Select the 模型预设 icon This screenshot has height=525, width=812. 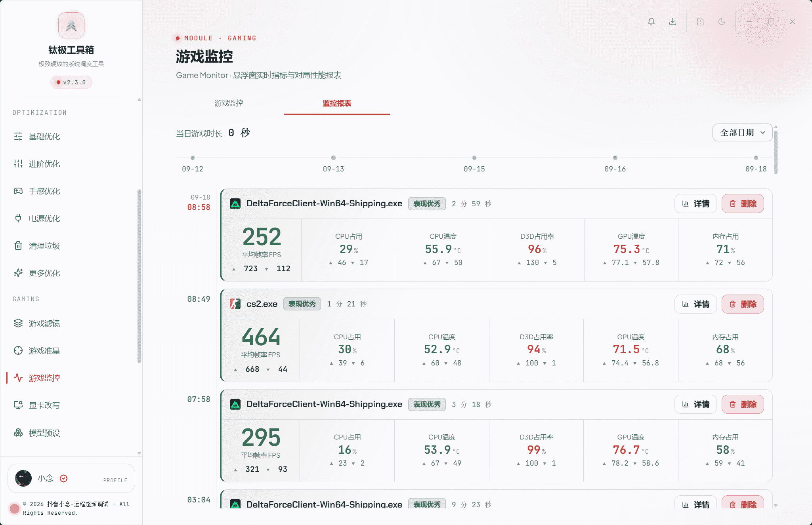click(18, 433)
